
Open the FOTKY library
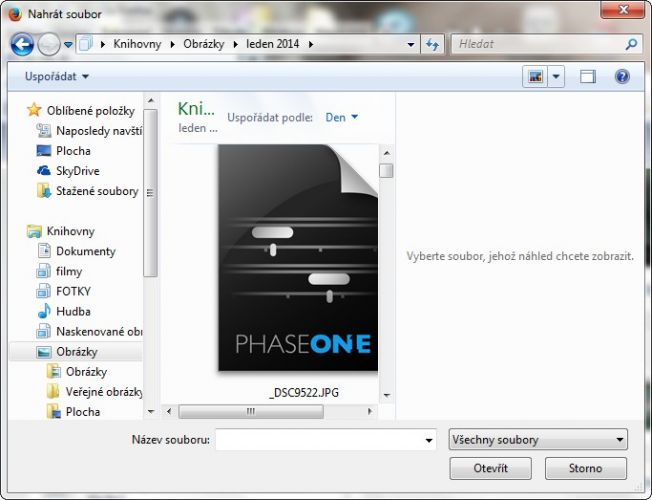pos(73,291)
